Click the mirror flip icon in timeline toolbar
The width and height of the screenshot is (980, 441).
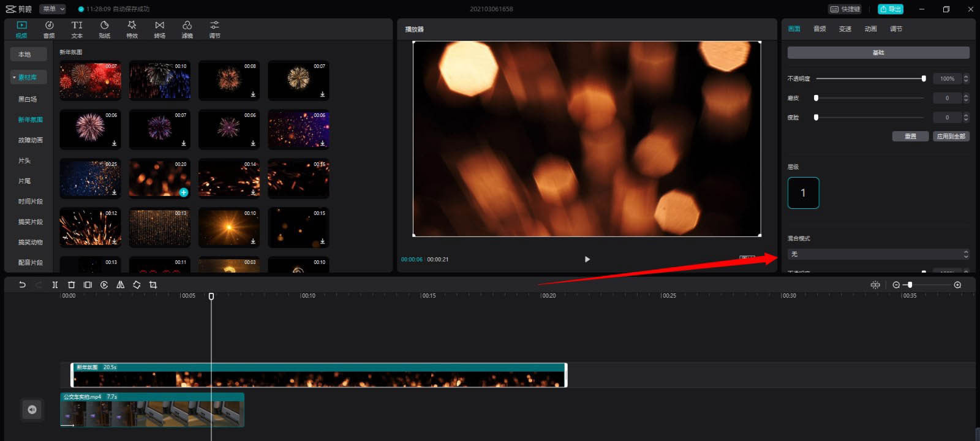point(120,285)
